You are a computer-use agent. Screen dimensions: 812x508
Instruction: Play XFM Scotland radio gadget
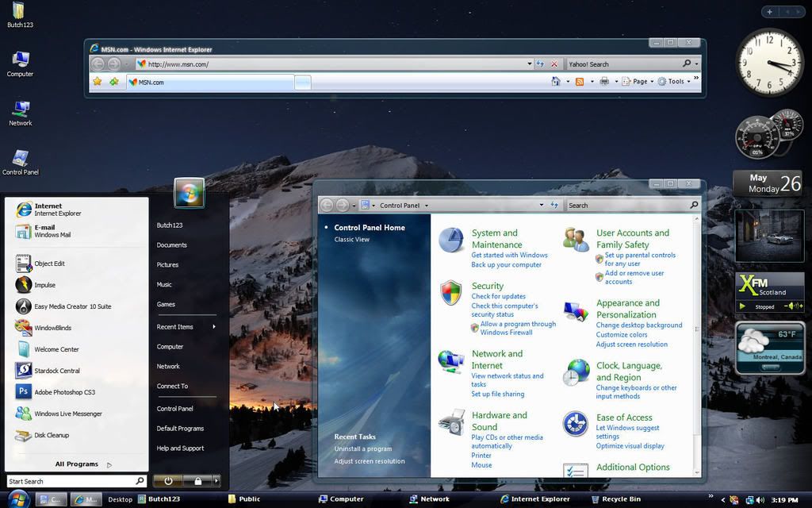click(x=742, y=306)
